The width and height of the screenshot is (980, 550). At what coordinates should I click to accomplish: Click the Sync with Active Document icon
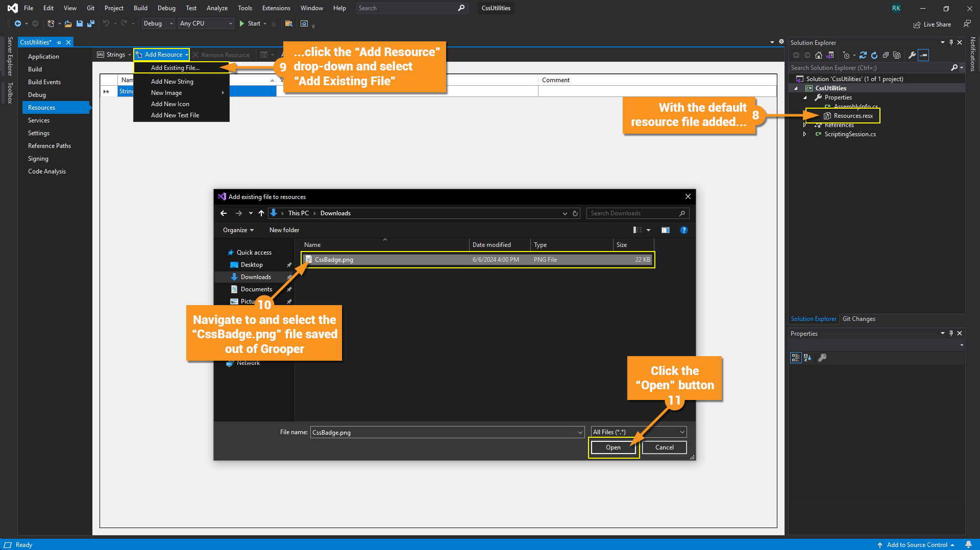pos(863,55)
